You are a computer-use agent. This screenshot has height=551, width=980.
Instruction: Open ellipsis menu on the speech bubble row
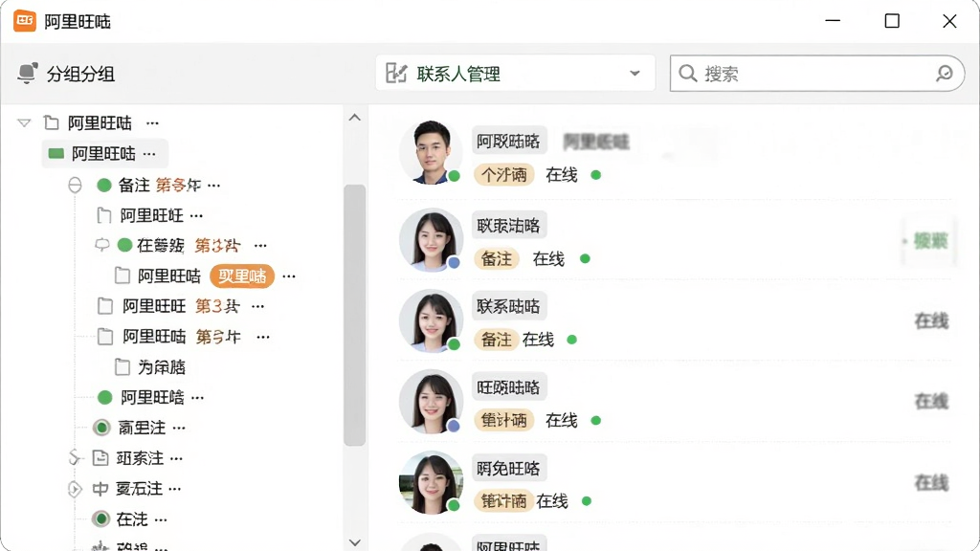tap(260, 246)
